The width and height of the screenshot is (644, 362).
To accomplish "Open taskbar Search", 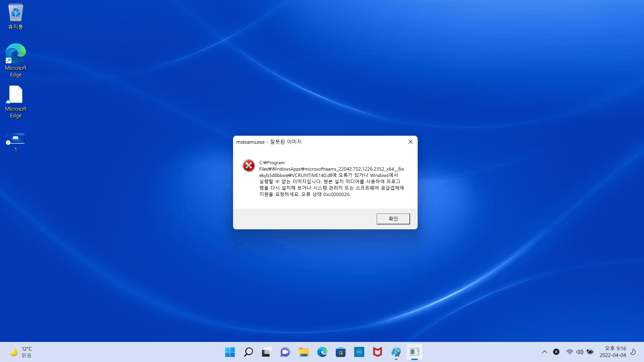I will click(x=248, y=352).
